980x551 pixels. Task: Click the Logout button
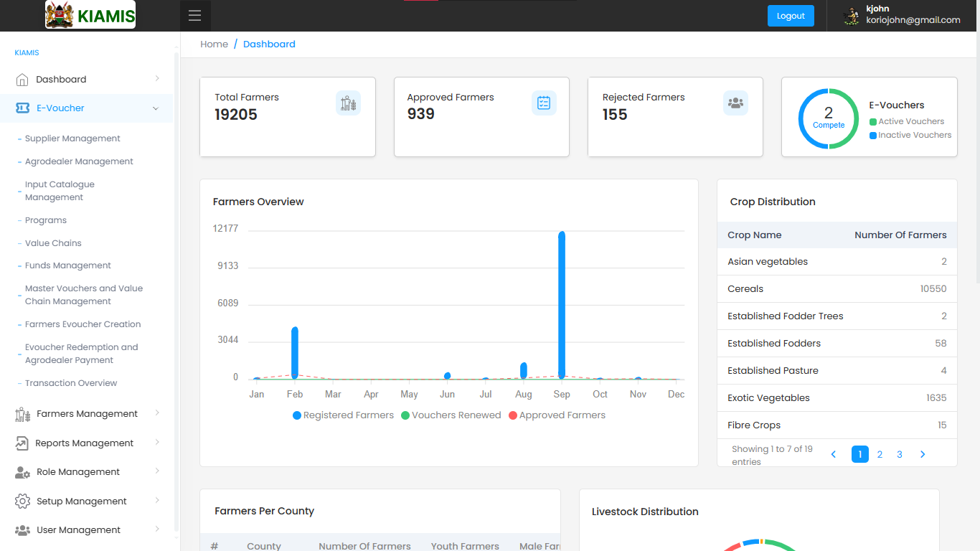[x=791, y=16]
